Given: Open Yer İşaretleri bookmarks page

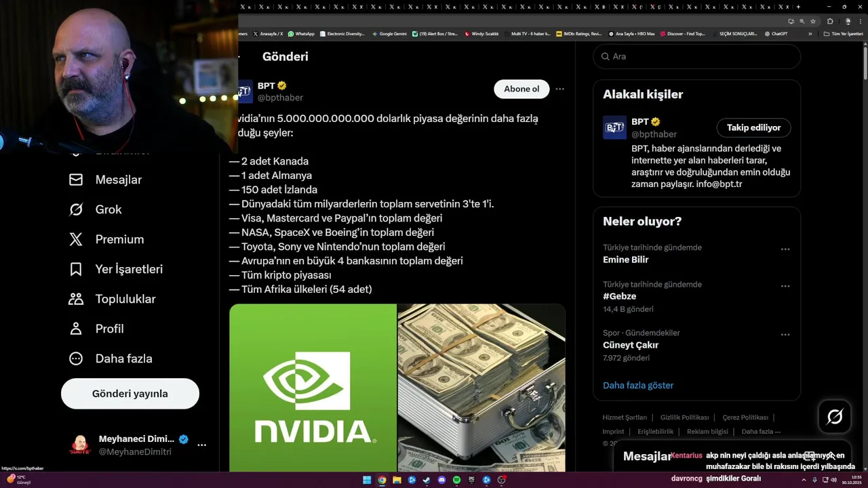Looking at the screenshot, I should [x=115, y=269].
